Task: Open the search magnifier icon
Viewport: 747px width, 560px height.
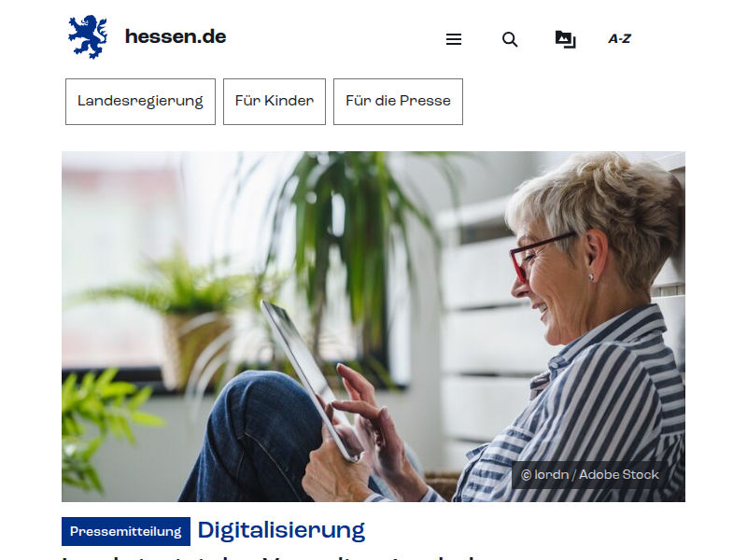Action: [510, 39]
